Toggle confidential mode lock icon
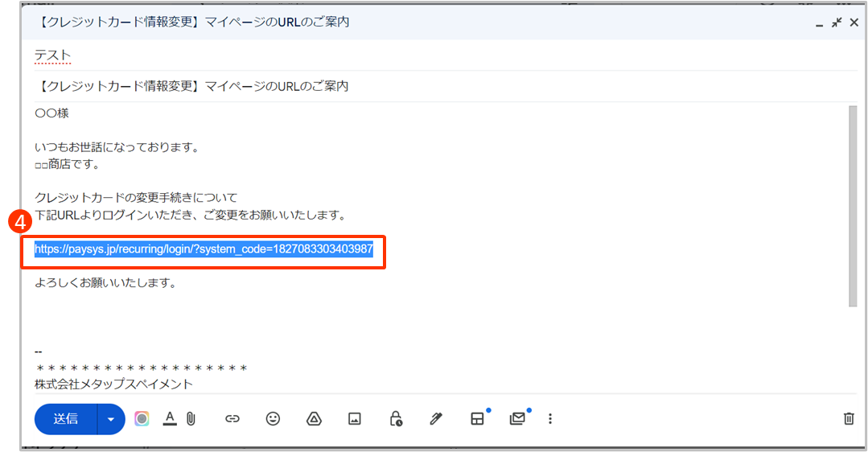This screenshot has height=452, width=868. pos(395,419)
